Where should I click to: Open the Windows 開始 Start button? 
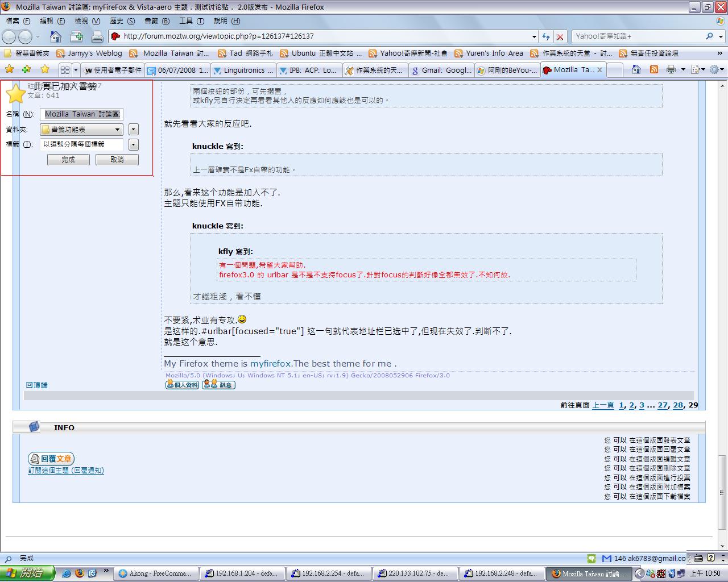(27, 573)
